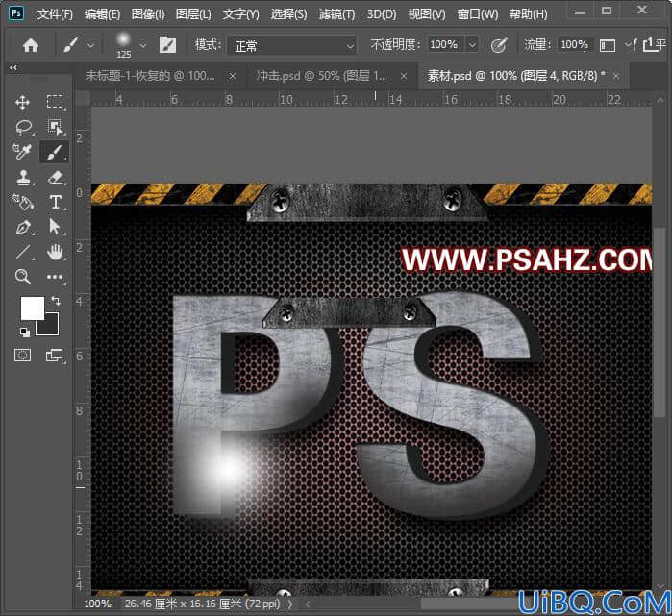The image size is (672, 616).
Task: Select the Object Selection tool
Action: (x=55, y=127)
